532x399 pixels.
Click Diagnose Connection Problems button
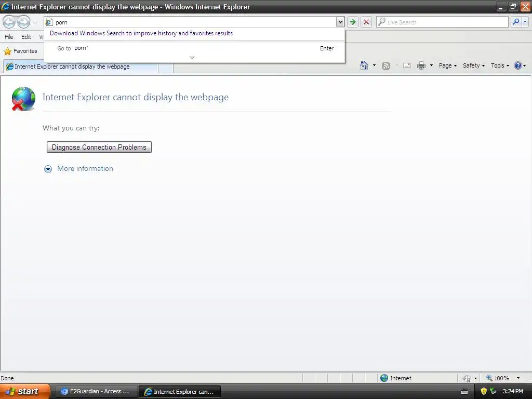(x=99, y=147)
